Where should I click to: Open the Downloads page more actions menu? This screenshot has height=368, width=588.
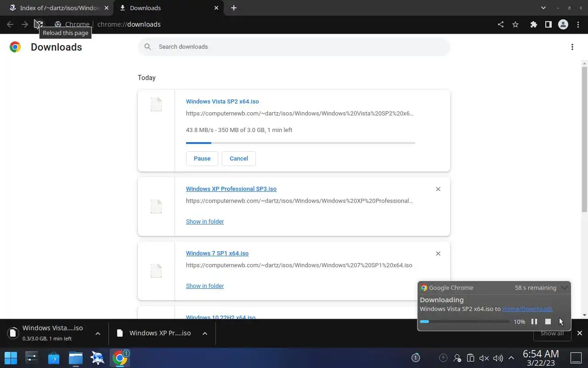point(572,47)
